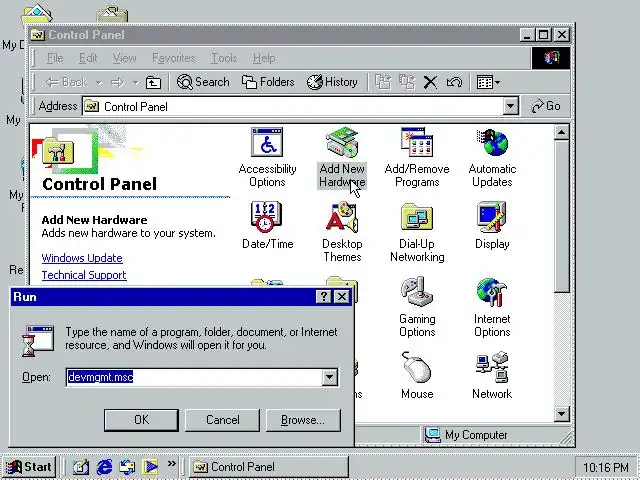Open the Edit menu
This screenshot has height=480, width=640.
pyautogui.click(x=88, y=58)
